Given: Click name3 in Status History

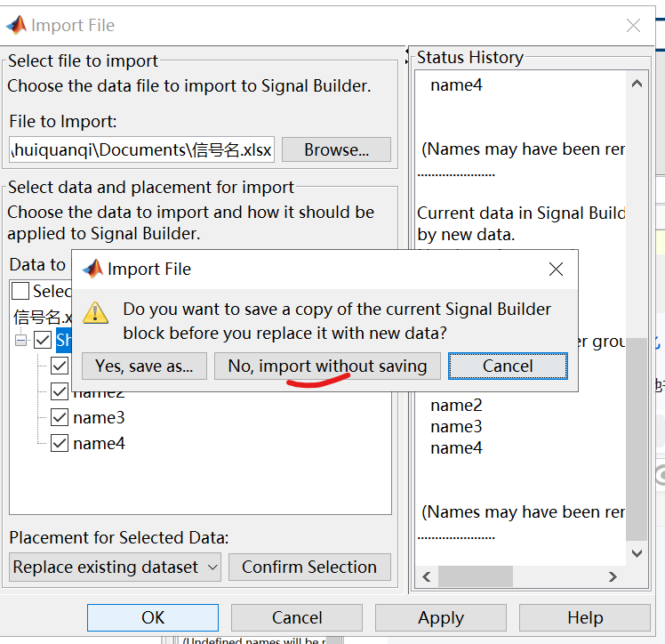Looking at the screenshot, I should click(x=456, y=427).
